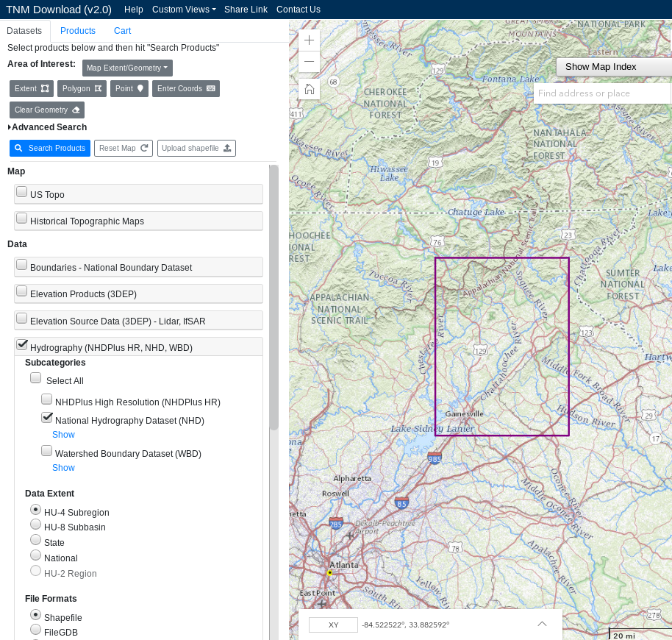Zoom out on the map

point(310,62)
